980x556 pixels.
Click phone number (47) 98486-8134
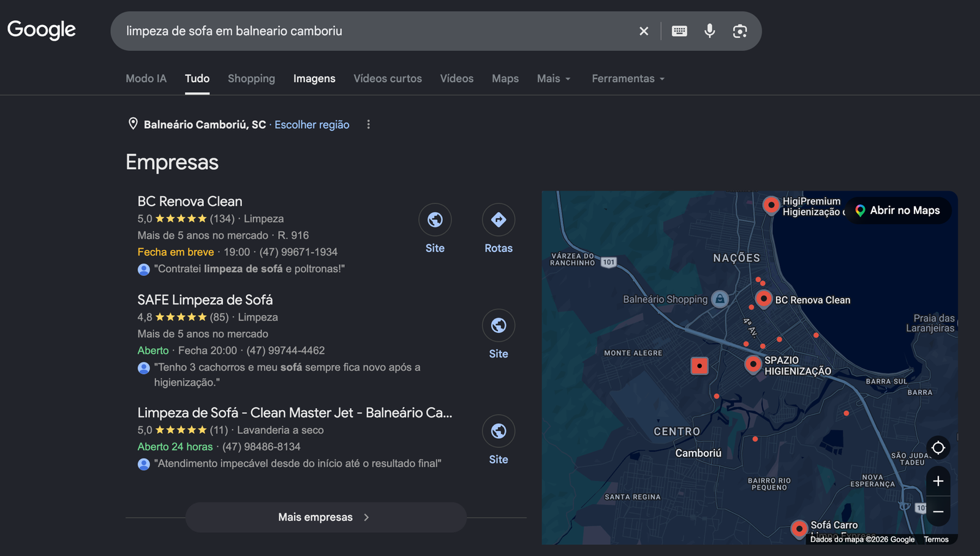click(x=262, y=447)
